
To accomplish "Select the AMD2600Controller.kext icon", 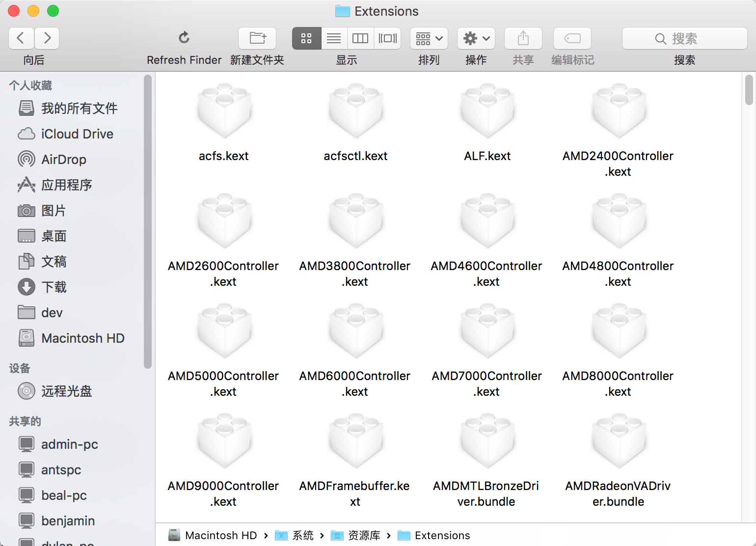I will tap(224, 220).
